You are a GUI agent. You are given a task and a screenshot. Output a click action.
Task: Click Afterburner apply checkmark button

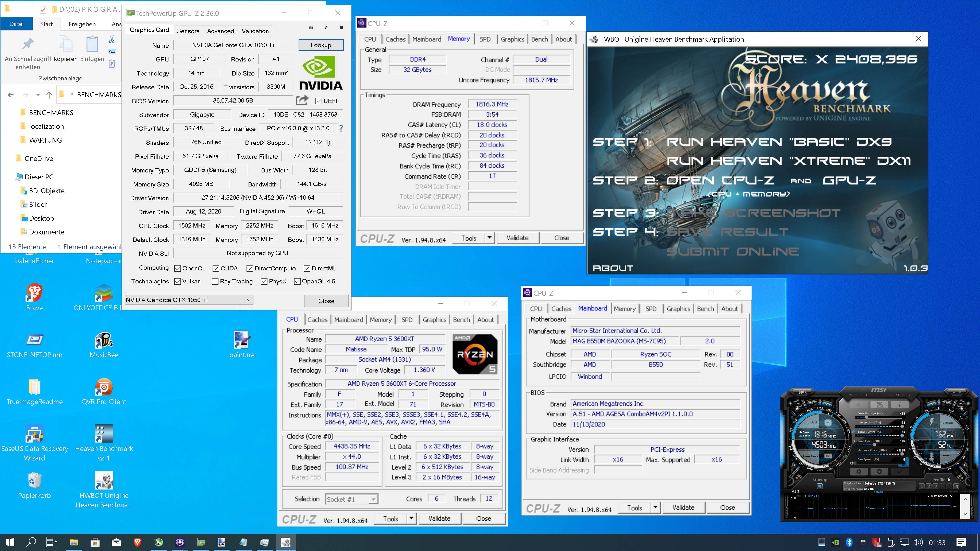pyautogui.click(x=900, y=471)
